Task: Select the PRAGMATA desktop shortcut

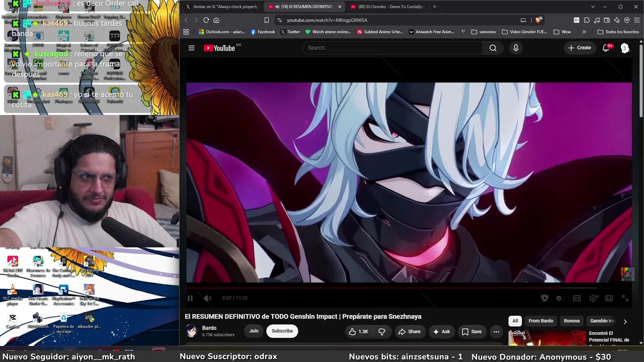Action: [x=38, y=321]
